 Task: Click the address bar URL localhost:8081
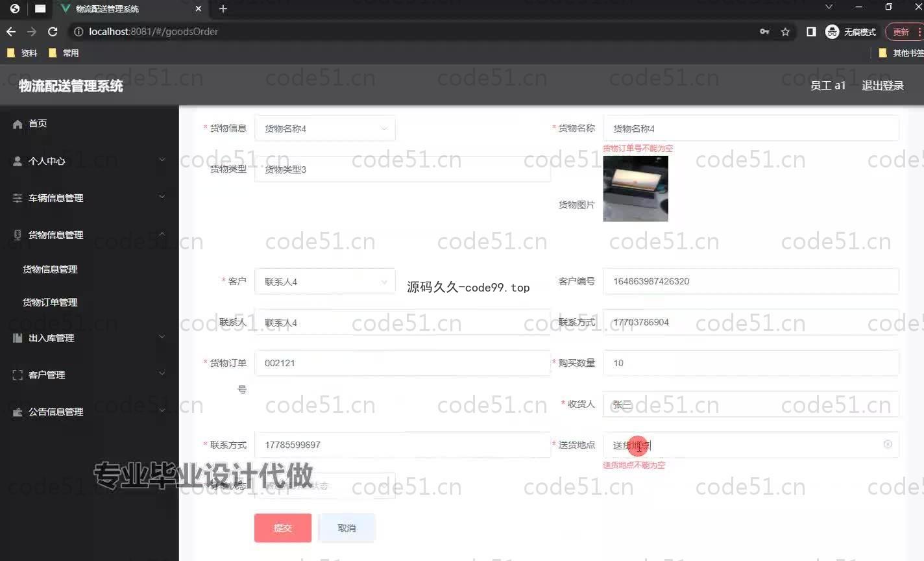pos(153,32)
